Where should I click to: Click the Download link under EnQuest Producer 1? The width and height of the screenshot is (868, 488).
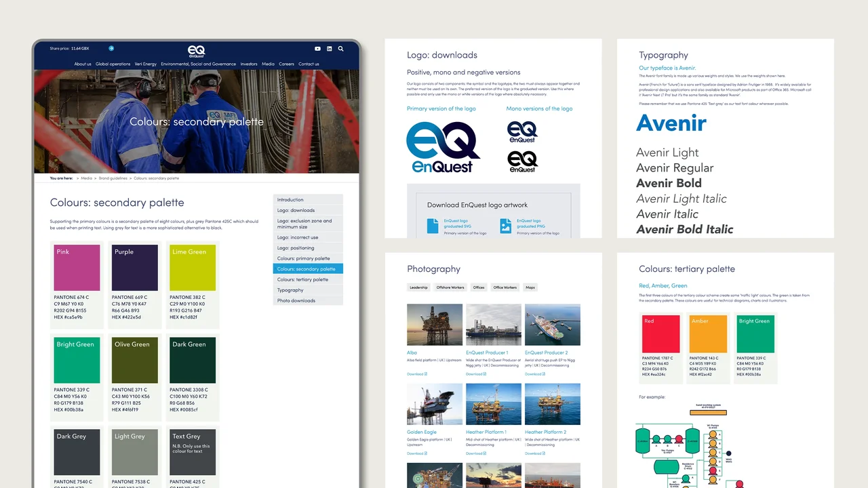475,373
